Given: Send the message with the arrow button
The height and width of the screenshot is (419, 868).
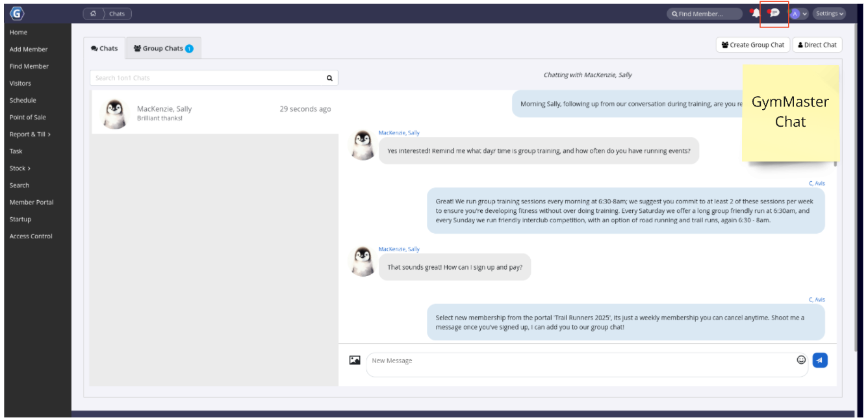Looking at the screenshot, I should point(820,360).
